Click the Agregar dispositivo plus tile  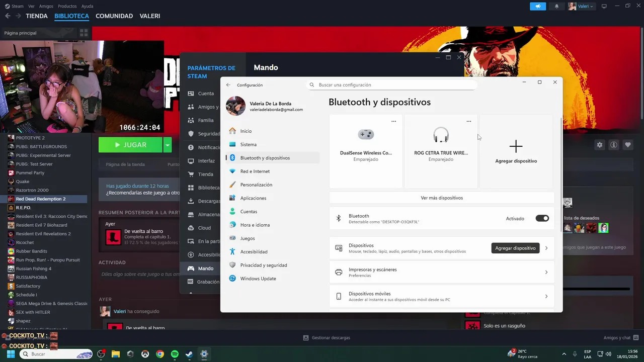click(x=516, y=151)
